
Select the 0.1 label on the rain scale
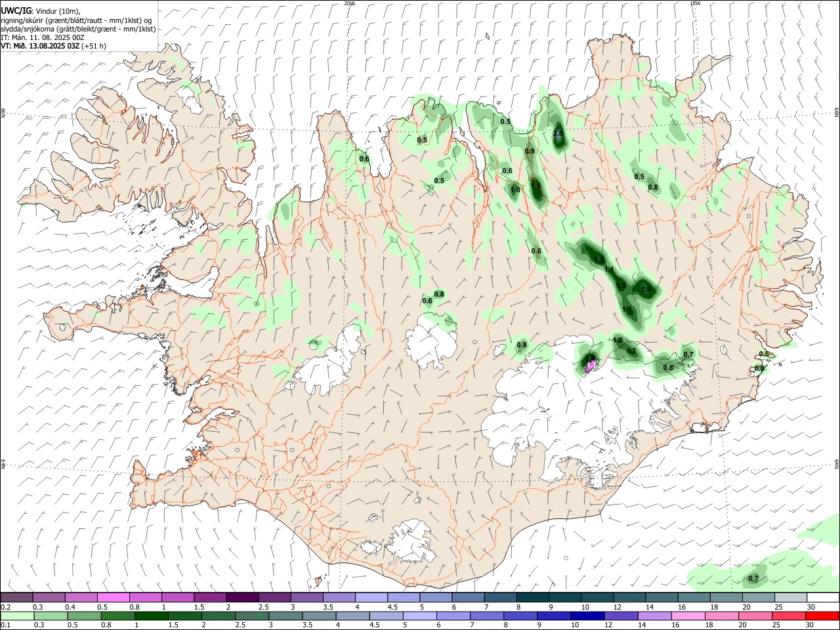6,625
